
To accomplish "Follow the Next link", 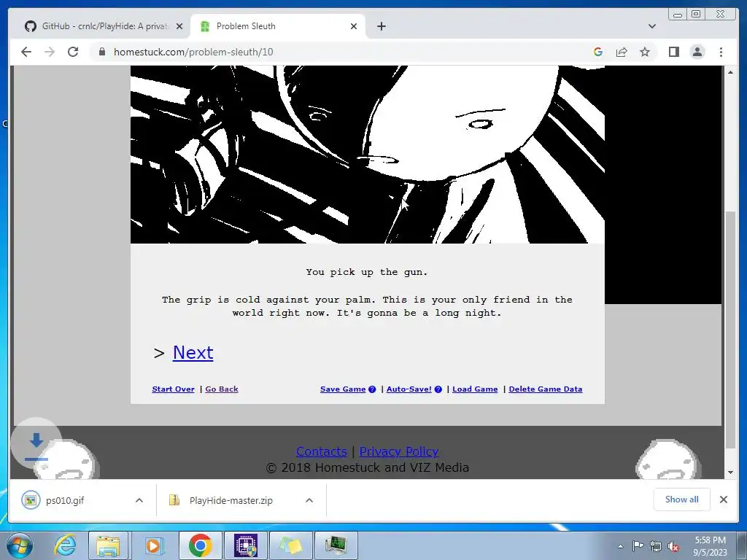I will (193, 352).
